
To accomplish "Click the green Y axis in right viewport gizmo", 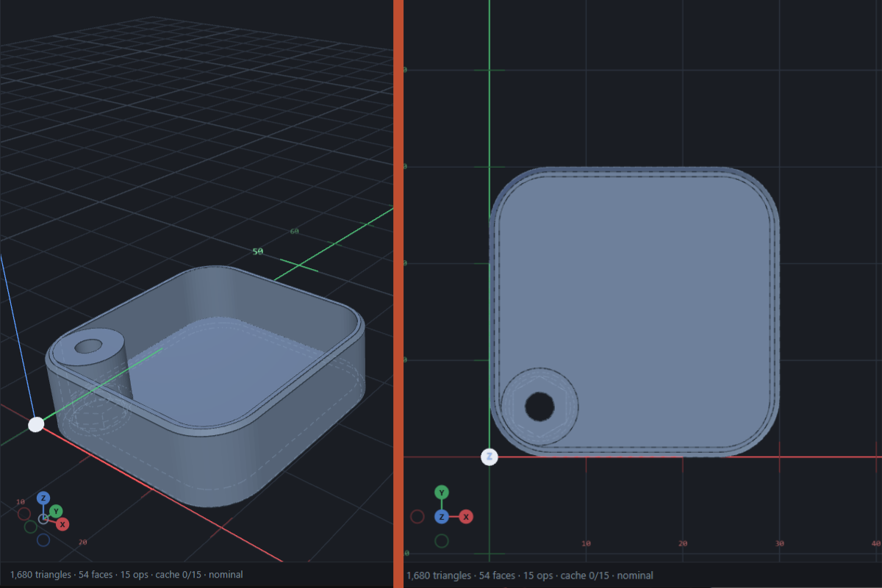I will click(442, 492).
